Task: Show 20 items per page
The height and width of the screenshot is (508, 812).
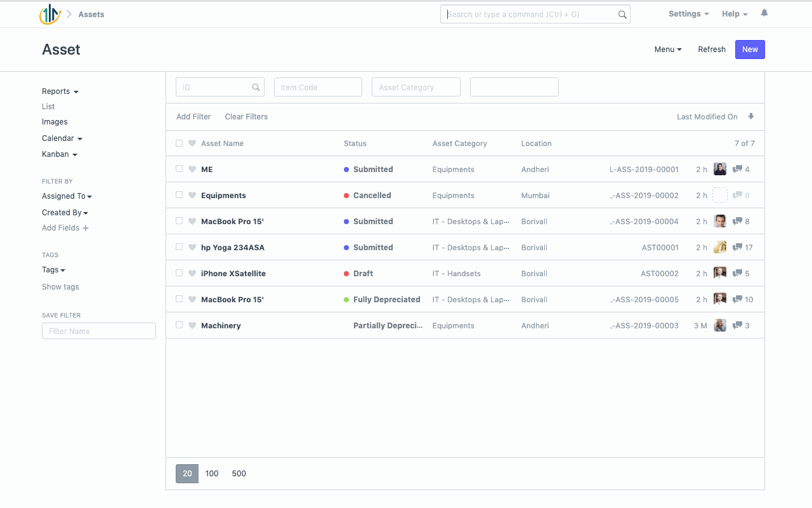Action: click(x=187, y=474)
